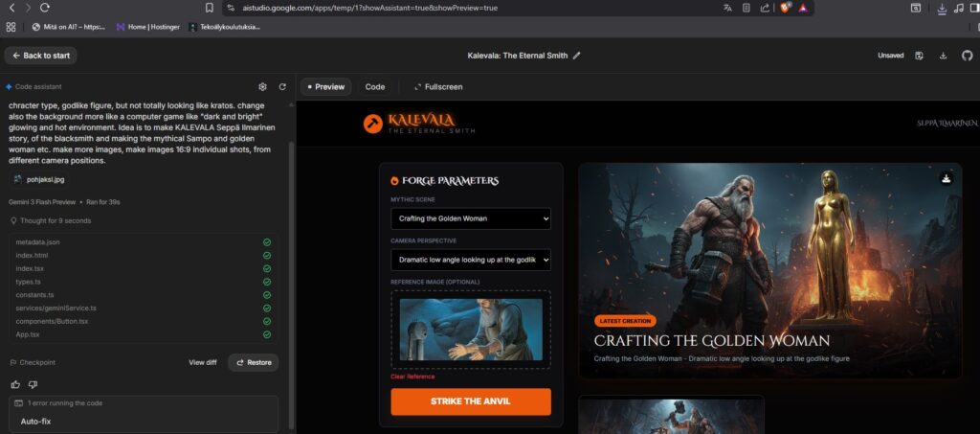Image resolution: width=980 pixels, height=434 pixels.
Task: Open the GitHub icon in the header
Action: pos(967,56)
